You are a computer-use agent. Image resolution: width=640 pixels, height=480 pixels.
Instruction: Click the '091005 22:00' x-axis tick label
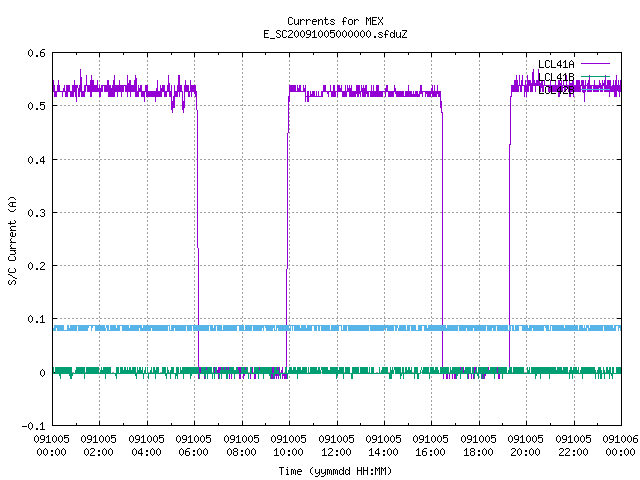click(x=573, y=445)
